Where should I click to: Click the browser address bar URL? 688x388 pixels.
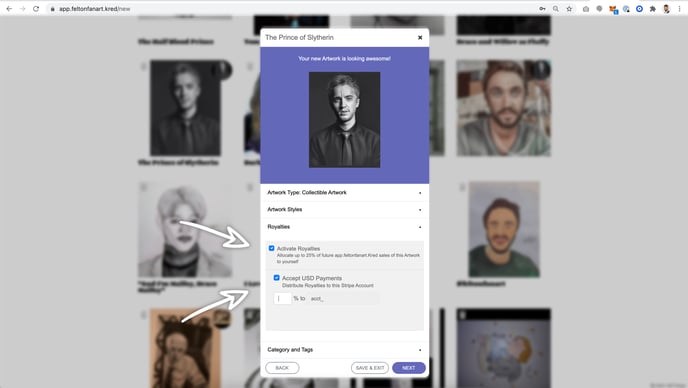[x=94, y=9]
